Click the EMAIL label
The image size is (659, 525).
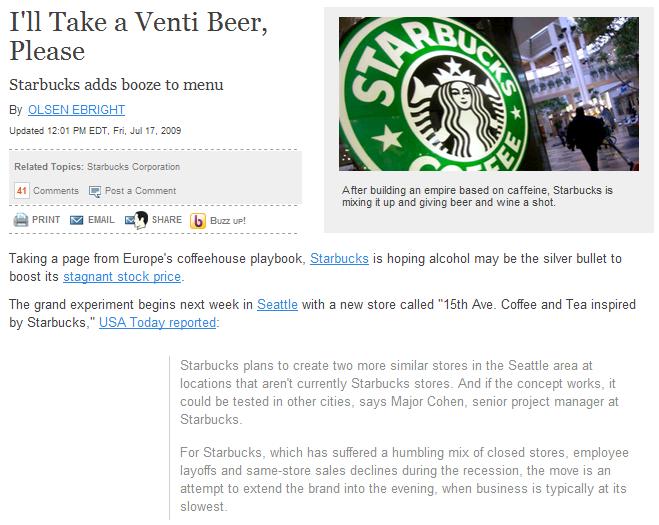click(101, 220)
